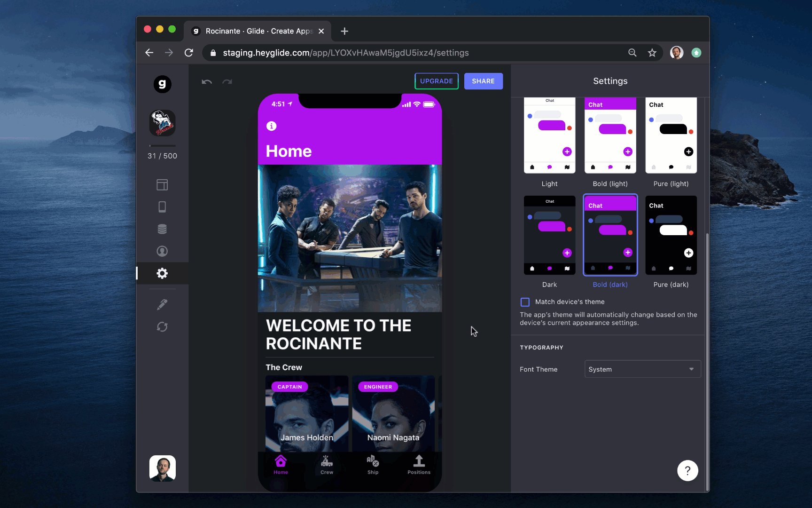Go forward in browser

[x=169, y=53]
